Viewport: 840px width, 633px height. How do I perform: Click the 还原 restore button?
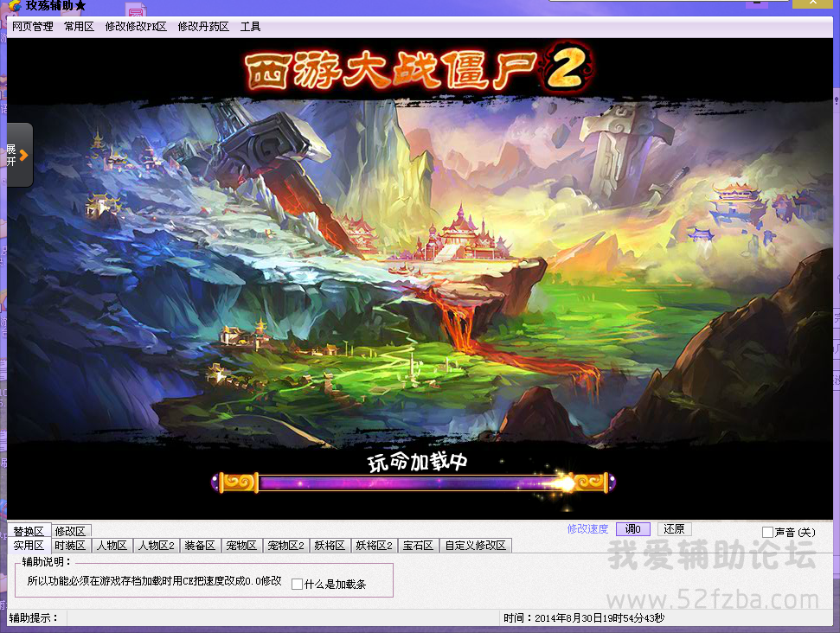[x=675, y=529]
